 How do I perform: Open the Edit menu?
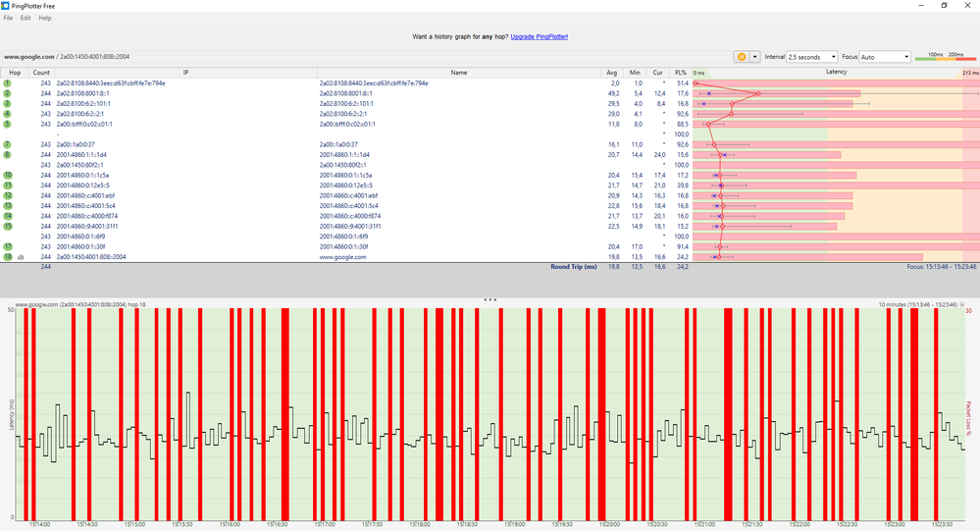click(26, 18)
